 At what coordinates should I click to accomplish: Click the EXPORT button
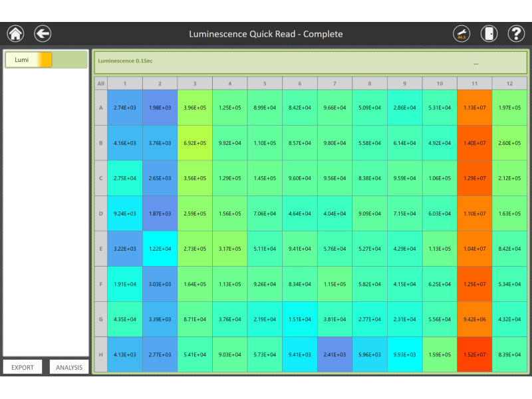(23, 367)
